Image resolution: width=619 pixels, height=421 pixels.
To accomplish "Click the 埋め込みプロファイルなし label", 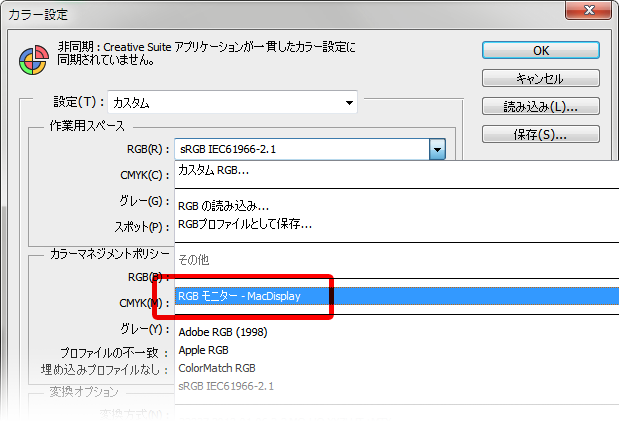I will point(104,370).
